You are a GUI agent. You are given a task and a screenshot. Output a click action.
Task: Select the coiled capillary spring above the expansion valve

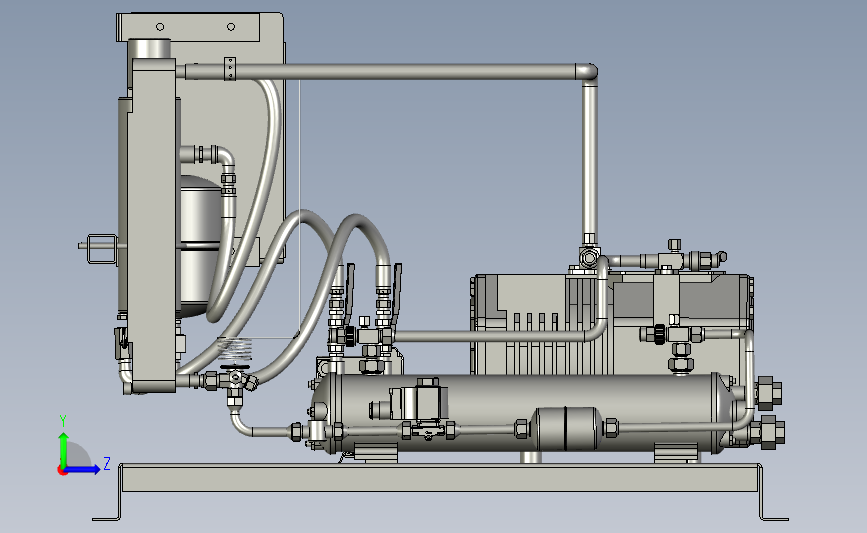click(x=235, y=349)
